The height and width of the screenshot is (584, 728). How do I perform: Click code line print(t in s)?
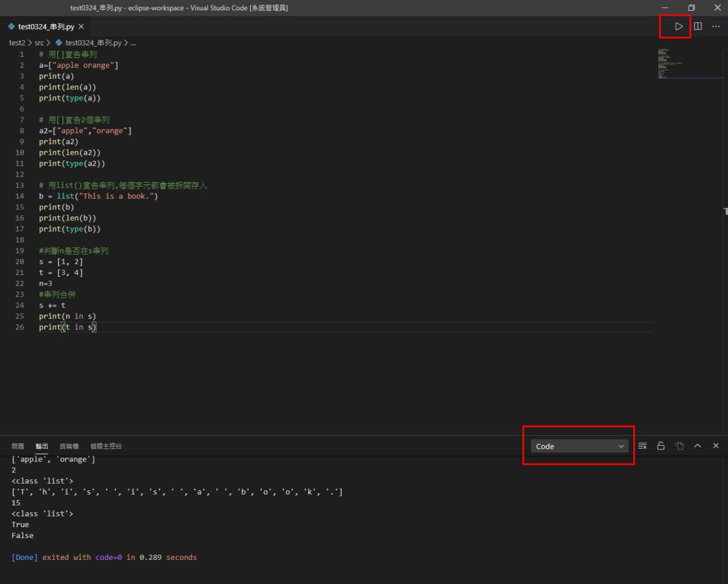coord(68,326)
